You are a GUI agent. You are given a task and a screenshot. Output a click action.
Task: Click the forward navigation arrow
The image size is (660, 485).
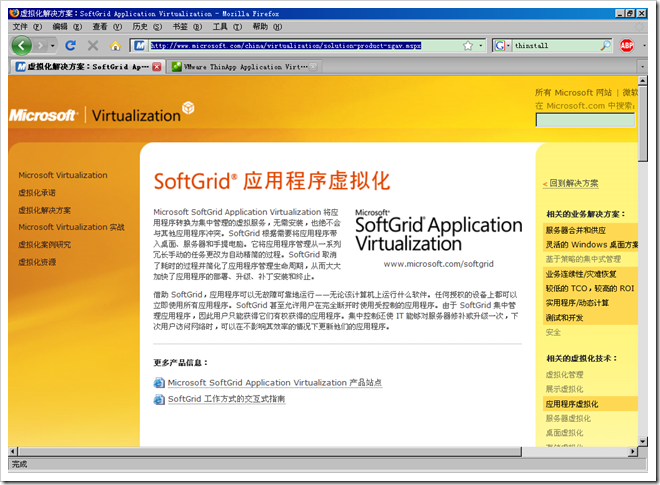click(x=40, y=45)
